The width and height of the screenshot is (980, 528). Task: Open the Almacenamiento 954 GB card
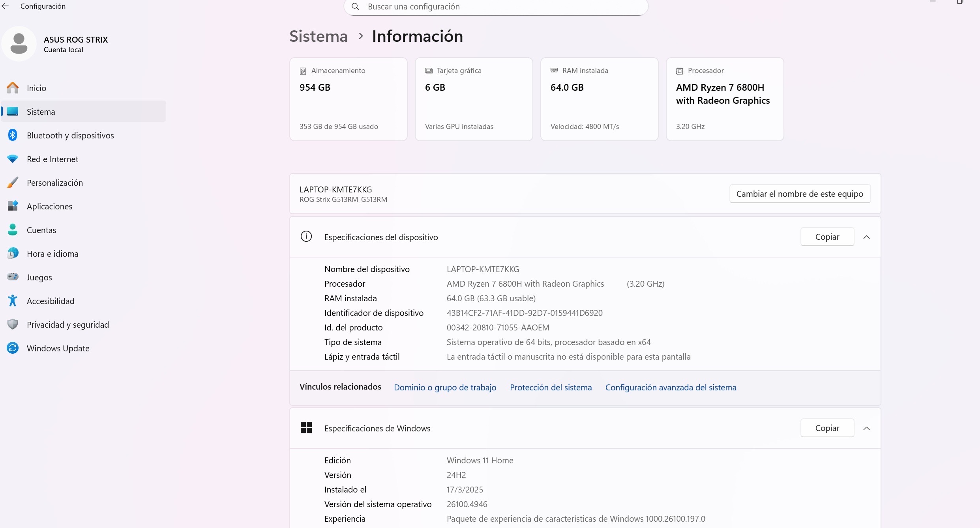349,99
